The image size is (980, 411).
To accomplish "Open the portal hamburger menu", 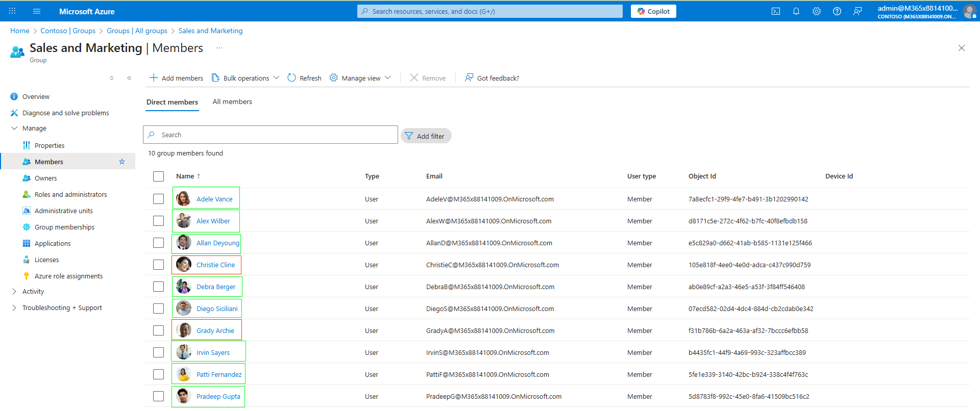I will 36,11.
